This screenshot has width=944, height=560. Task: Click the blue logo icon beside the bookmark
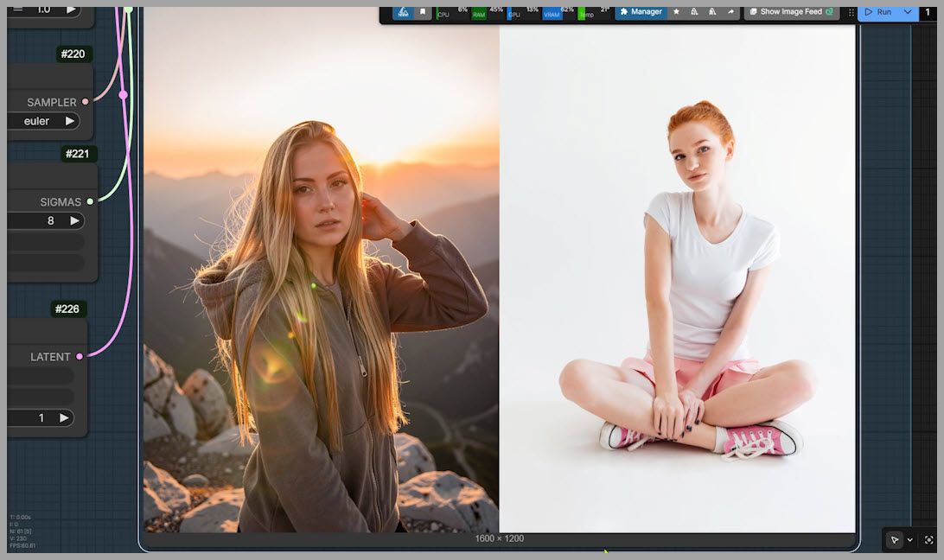tap(402, 12)
